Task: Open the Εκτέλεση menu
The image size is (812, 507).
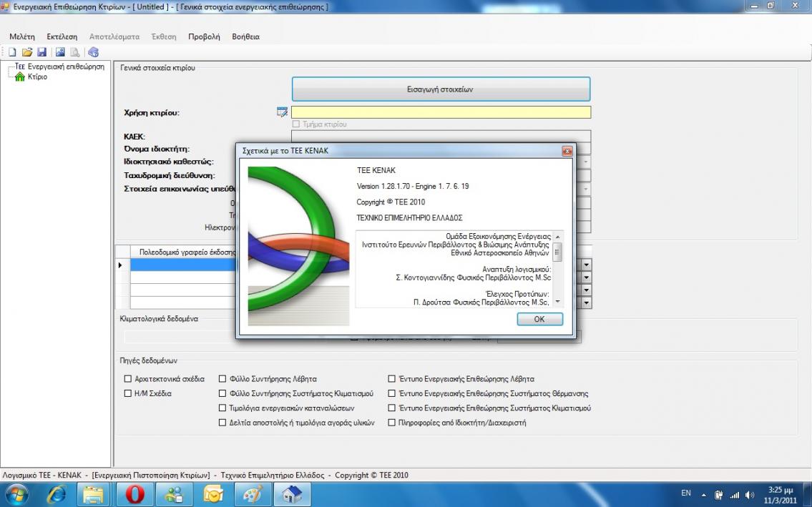Action: coord(62,36)
